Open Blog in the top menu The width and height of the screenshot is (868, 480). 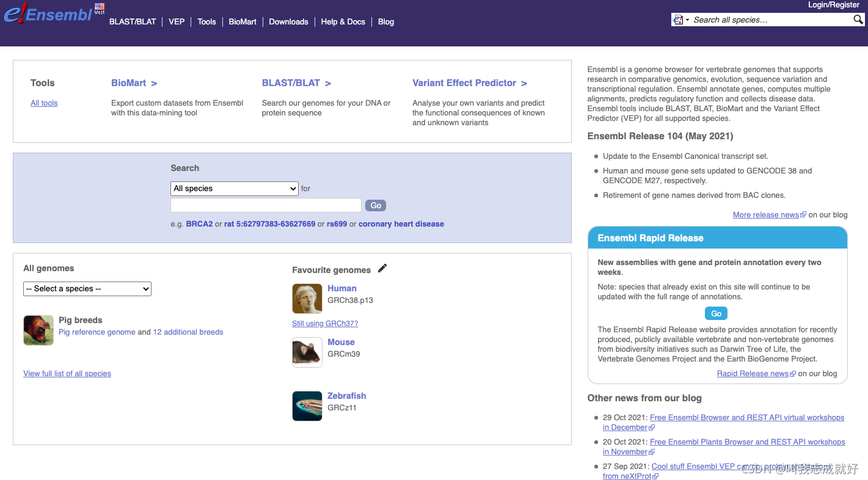386,22
